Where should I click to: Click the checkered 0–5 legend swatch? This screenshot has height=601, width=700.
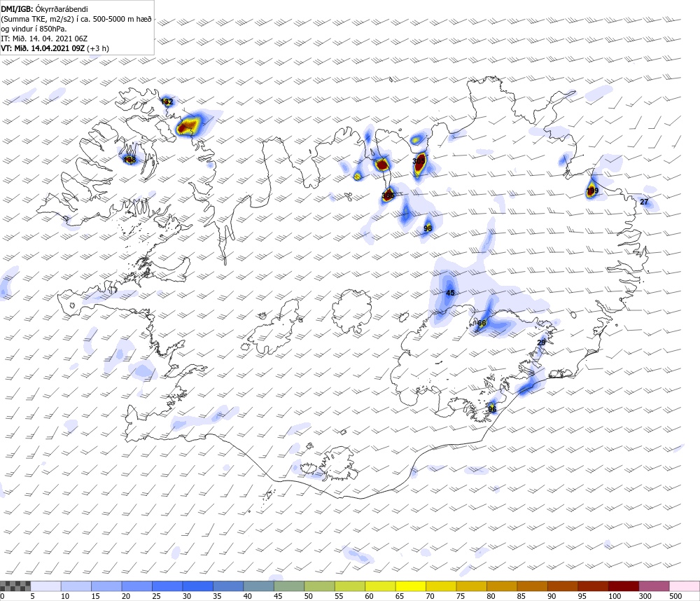pos(15,586)
